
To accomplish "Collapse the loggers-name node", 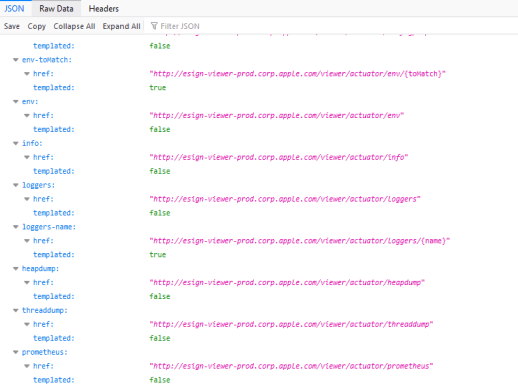I will point(15,227).
